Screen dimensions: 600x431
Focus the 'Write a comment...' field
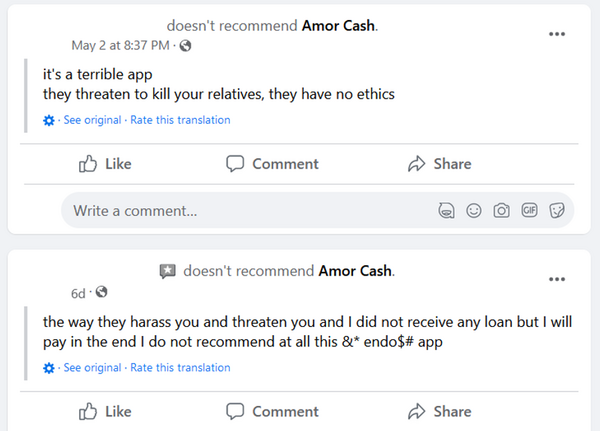(240, 211)
